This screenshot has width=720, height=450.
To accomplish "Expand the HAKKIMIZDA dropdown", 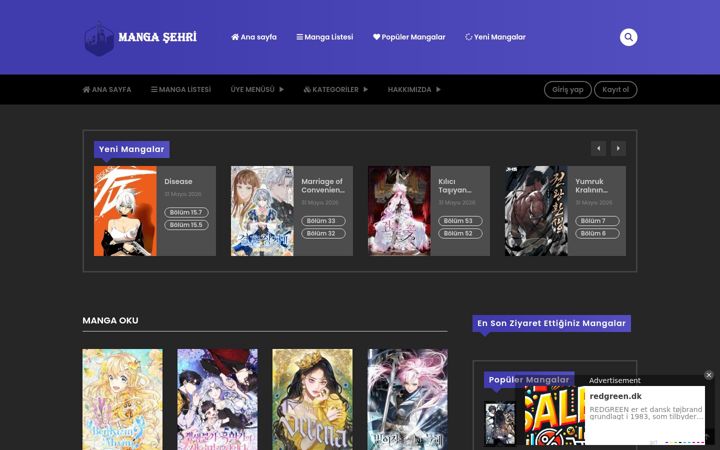I will click(x=414, y=90).
